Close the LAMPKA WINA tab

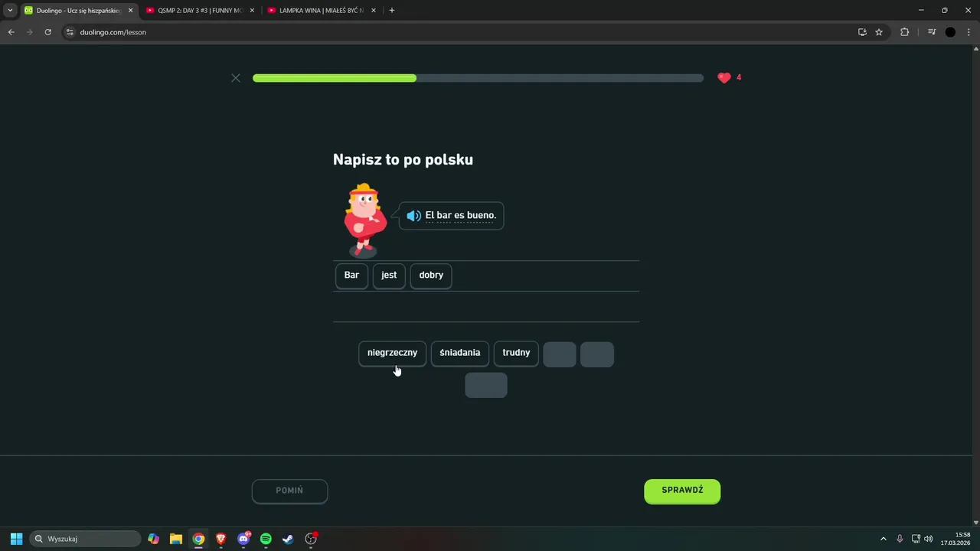[374, 11]
